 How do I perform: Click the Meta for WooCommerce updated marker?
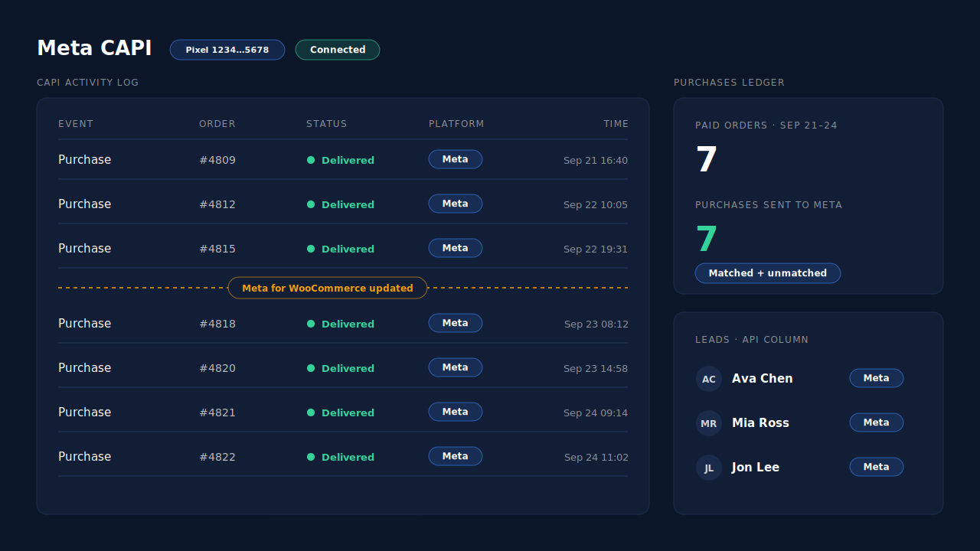point(328,288)
